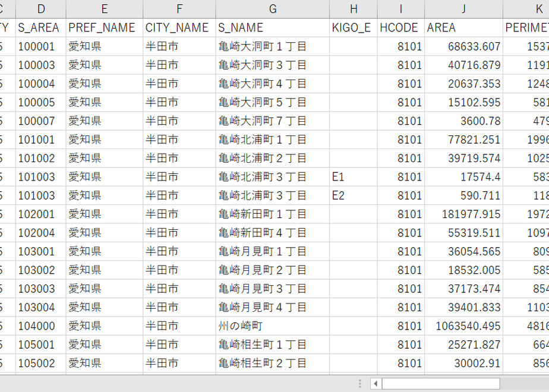The image size is (549, 392).
Task: Click cell with S_AREA 100005
Action: coord(40,102)
